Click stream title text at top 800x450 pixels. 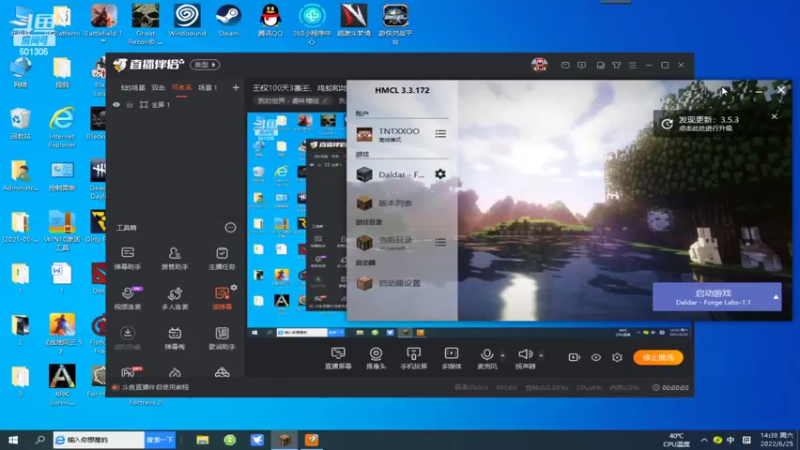pos(299,88)
